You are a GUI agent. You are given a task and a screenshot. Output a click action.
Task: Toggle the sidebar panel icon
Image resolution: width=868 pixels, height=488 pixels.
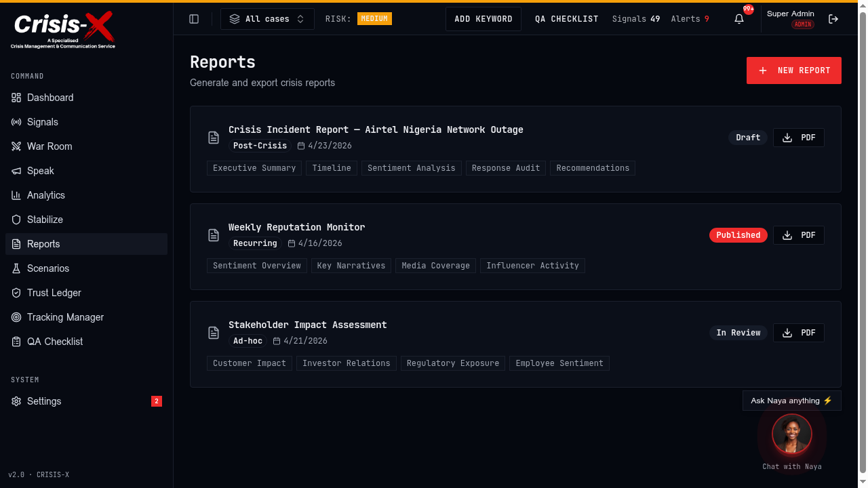(194, 19)
